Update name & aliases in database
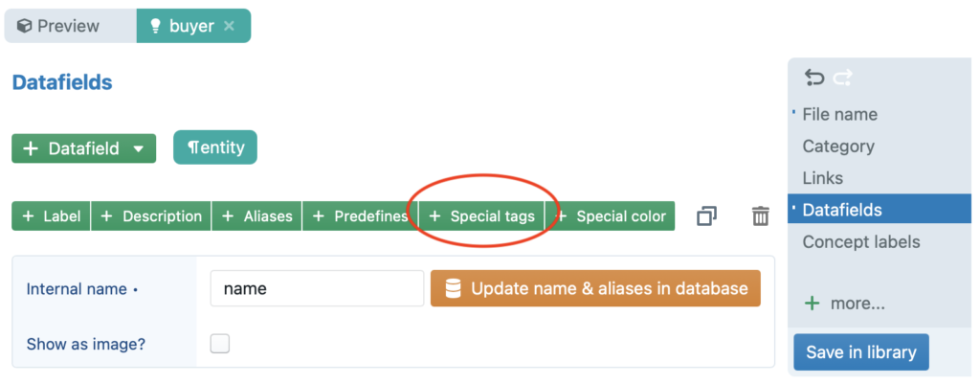Screen dimensions: 980x384 point(595,288)
